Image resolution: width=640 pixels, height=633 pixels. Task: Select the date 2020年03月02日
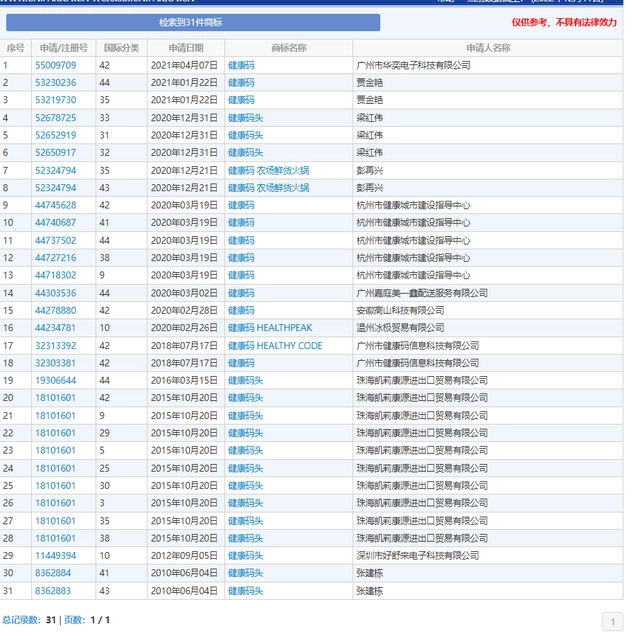(184, 293)
